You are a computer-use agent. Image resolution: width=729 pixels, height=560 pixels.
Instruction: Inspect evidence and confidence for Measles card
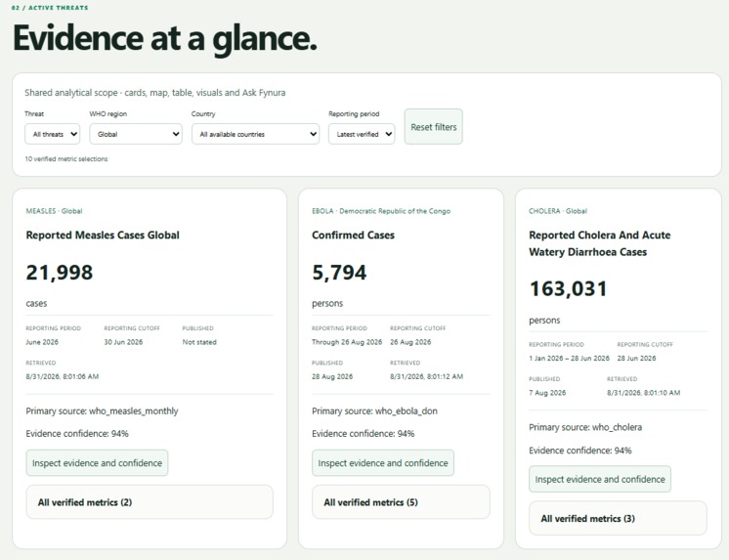click(97, 463)
